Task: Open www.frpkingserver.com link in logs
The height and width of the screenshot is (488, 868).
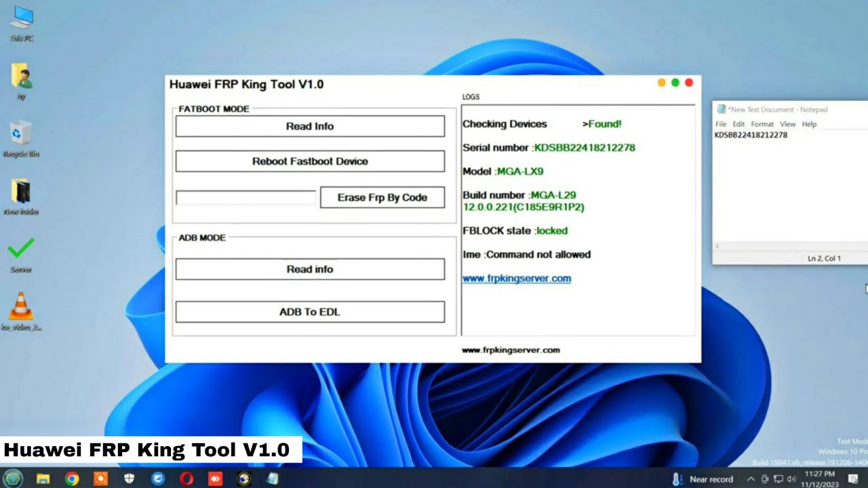Action: 517,278
